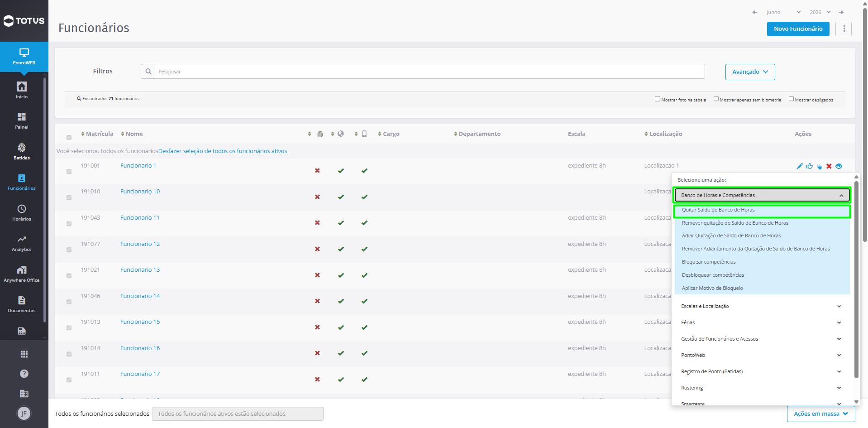The width and height of the screenshot is (868, 428).
Task: Open Documentos in the sidebar
Action: 22,304
